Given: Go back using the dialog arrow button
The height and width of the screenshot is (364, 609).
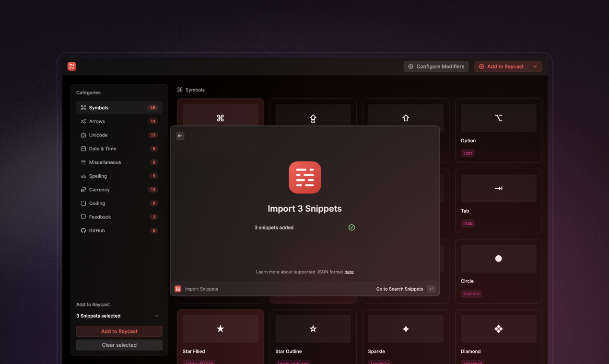Looking at the screenshot, I should 180,136.
